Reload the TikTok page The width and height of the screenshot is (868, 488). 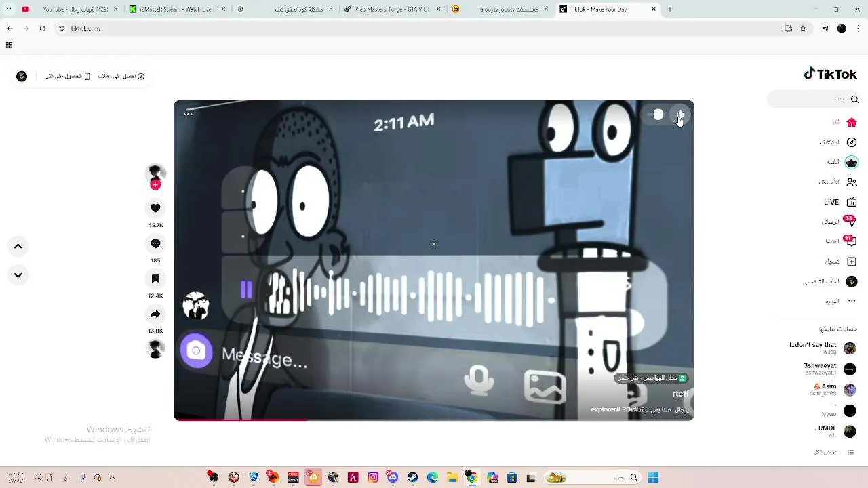pyautogui.click(x=42, y=28)
